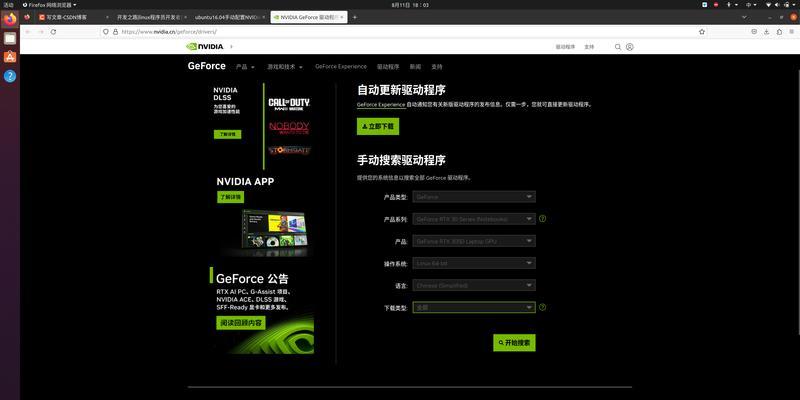
Task: Open 支持 link in white header
Action: click(589, 47)
